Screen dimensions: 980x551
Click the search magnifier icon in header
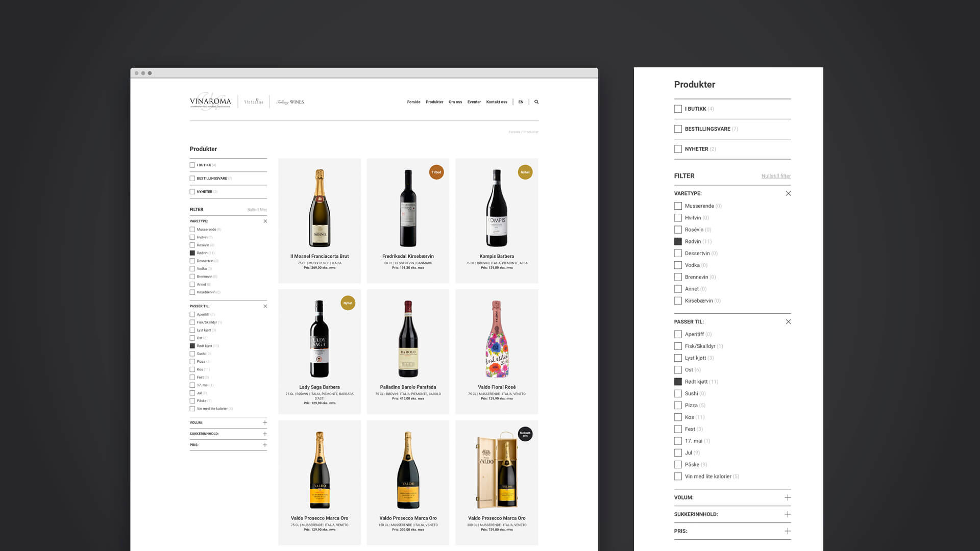[536, 102]
